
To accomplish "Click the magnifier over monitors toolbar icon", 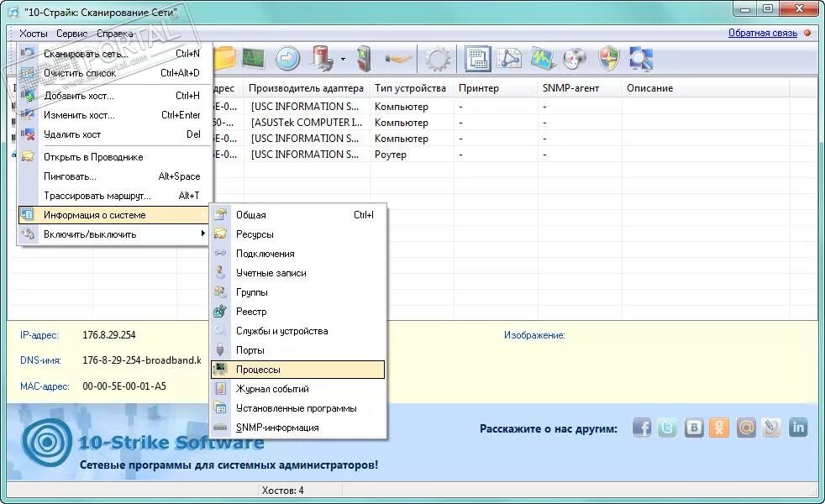I will [x=641, y=59].
